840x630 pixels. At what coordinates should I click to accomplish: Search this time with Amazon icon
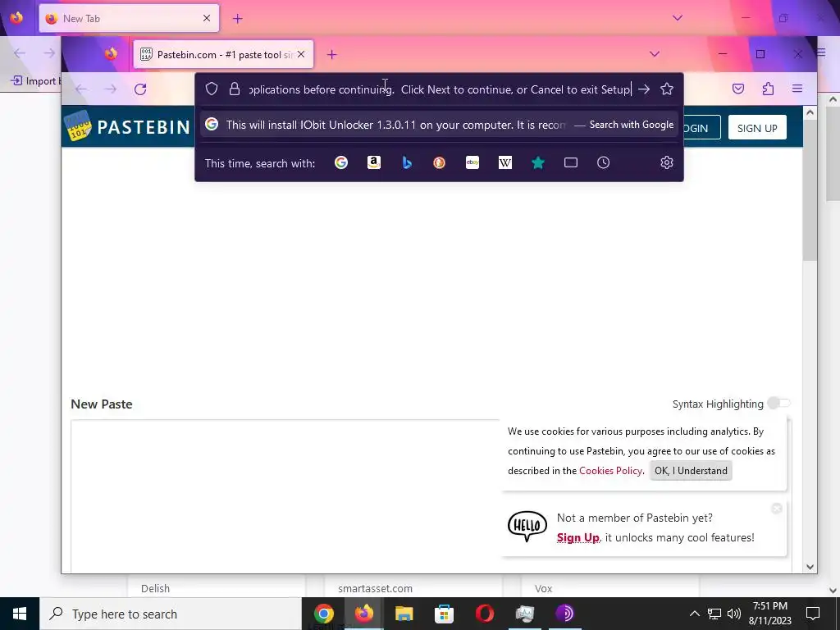pyautogui.click(x=374, y=162)
